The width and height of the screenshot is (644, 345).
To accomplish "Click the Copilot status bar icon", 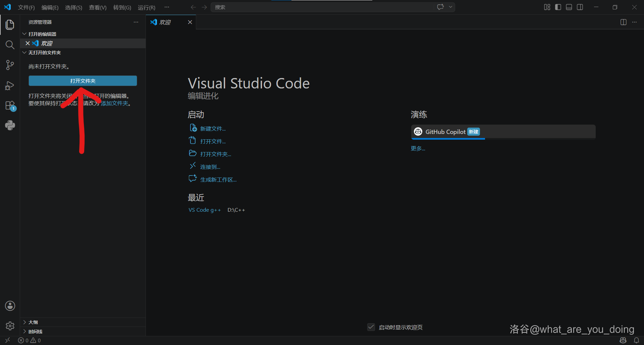I will point(623,340).
